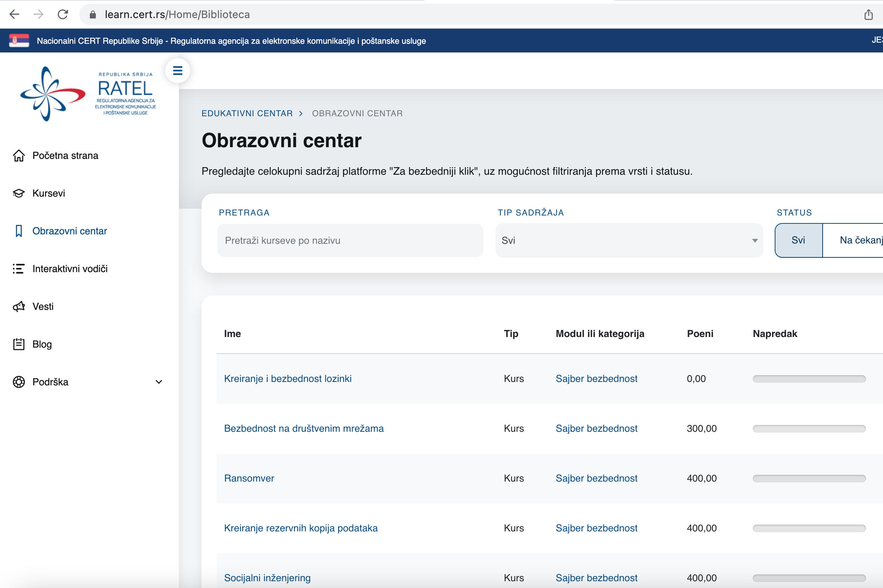
Task: Click the Modul ili kategorija column header
Action: pyautogui.click(x=600, y=334)
